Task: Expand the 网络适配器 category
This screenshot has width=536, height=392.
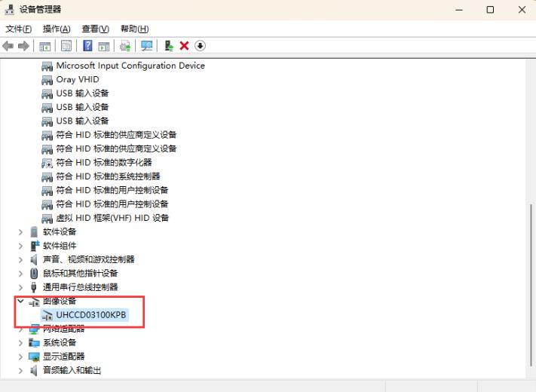Action: coord(20,329)
